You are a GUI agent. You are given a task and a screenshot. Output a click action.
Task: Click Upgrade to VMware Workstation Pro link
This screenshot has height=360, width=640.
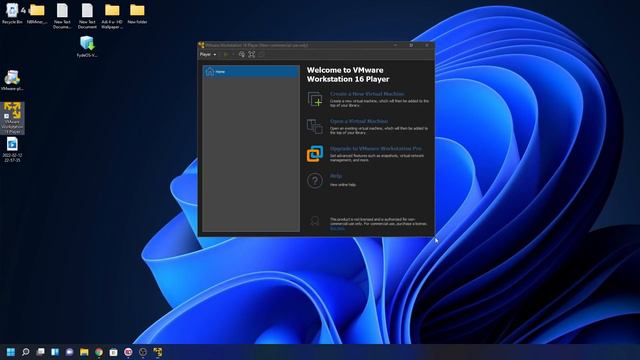point(376,149)
